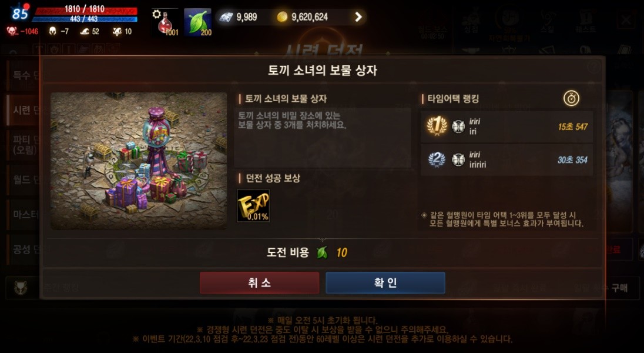Tap the EXP 0.01% reward icon
This screenshot has width=644, height=353.
[253, 206]
